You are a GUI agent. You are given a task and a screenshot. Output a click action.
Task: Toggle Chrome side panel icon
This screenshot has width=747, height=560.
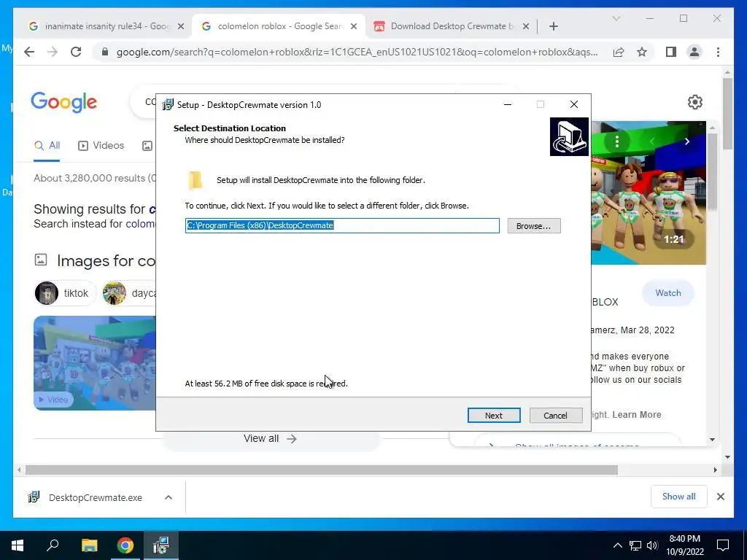tap(671, 52)
